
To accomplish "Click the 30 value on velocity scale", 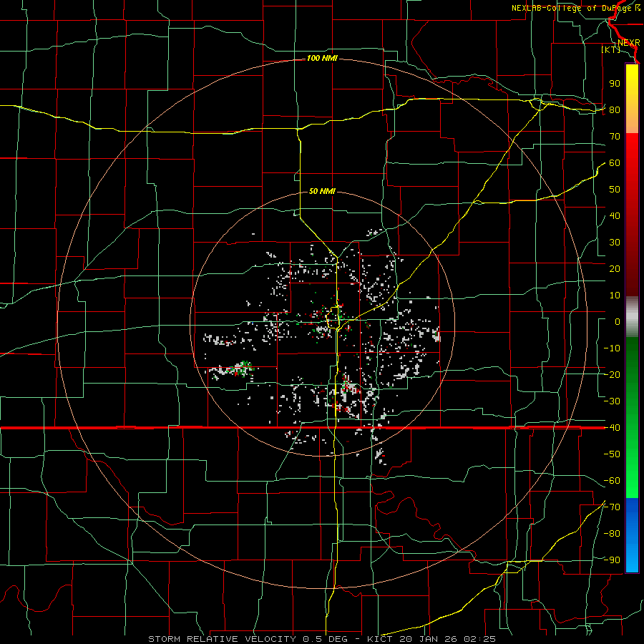I will (x=615, y=243).
